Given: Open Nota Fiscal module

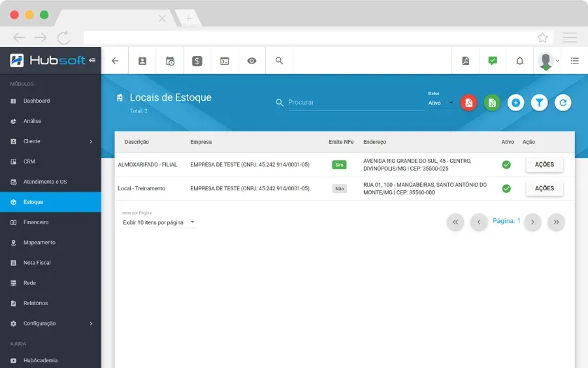Looking at the screenshot, I should point(50,263).
